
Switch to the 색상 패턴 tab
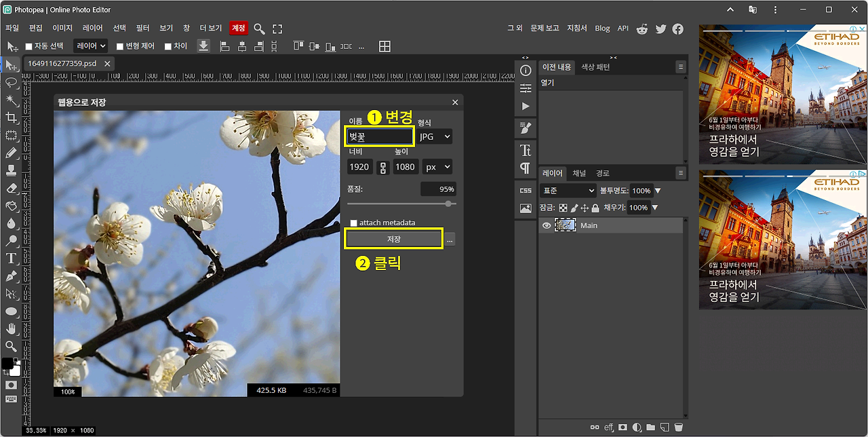pos(595,67)
